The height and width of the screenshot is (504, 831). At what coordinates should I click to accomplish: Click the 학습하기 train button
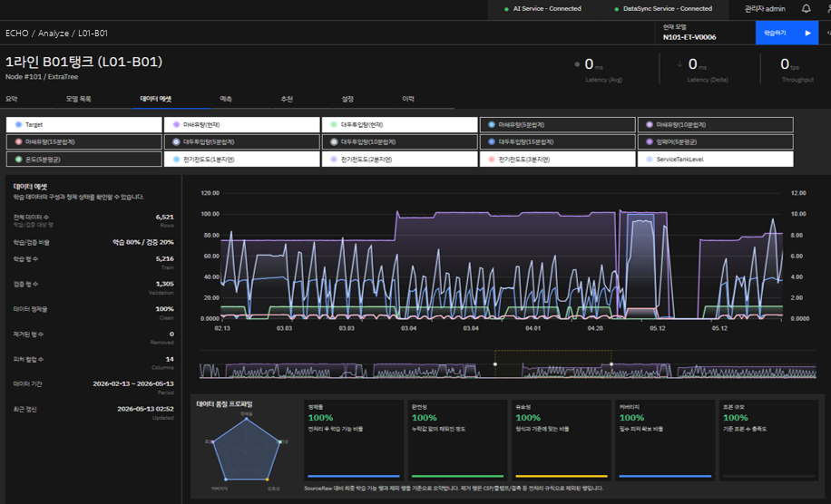[787, 33]
